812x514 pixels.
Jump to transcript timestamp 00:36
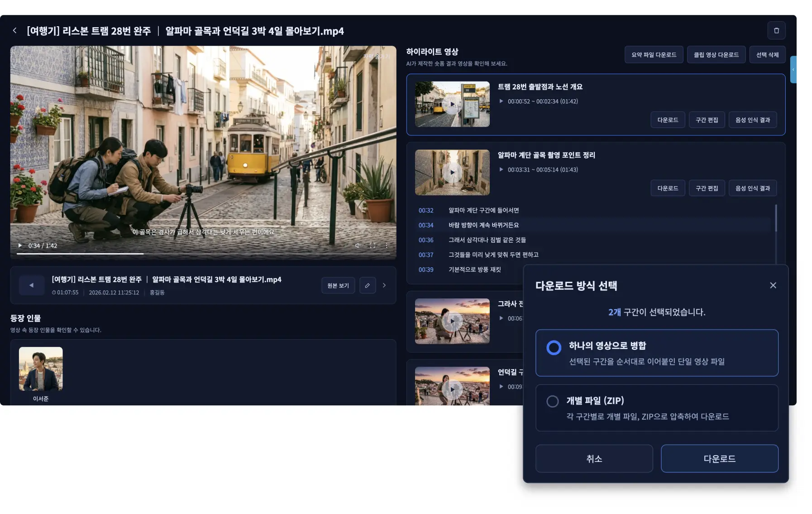coord(426,240)
